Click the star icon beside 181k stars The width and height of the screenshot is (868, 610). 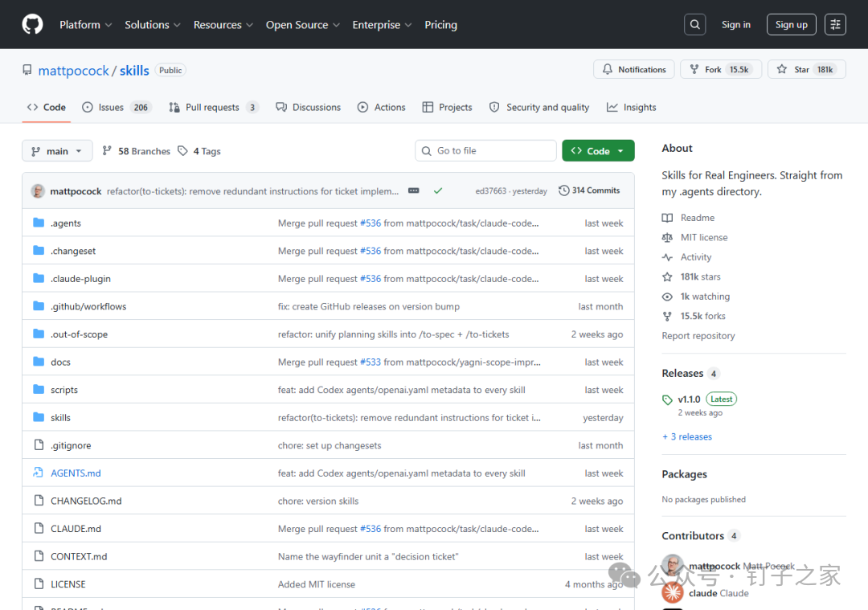point(667,276)
